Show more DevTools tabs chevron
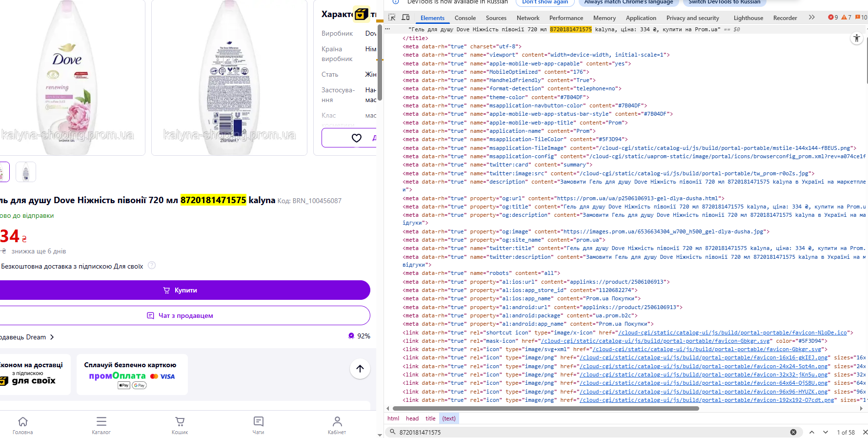The width and height of the screenshot is (868, 438). (811, 17)
